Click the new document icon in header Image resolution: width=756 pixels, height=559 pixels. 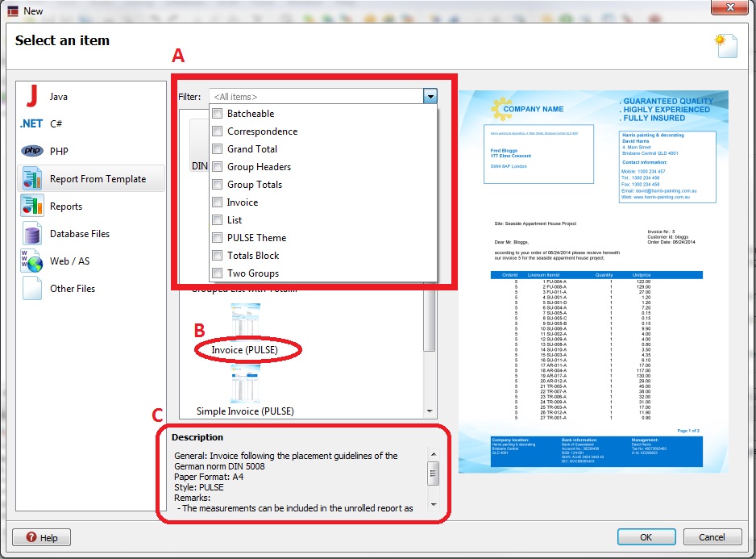pyautogui.click(x=725, y=46)
